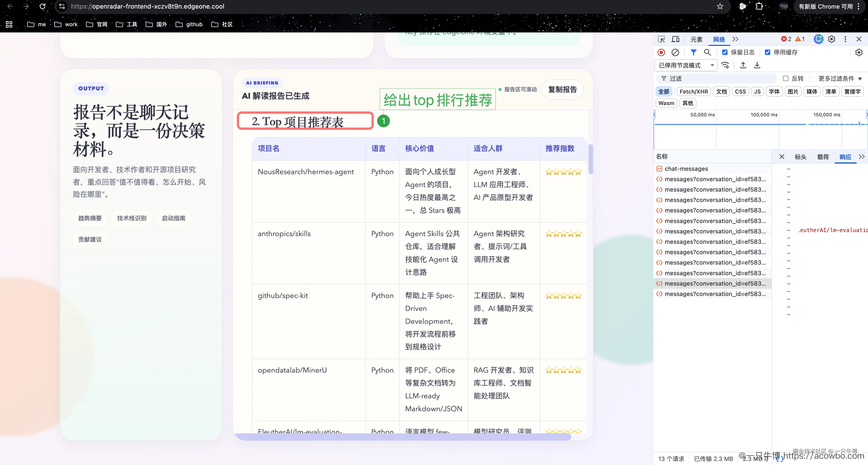This screenshot has width=868, height=465.
Task: Clear the network log
Action: (x=675, y=52)
